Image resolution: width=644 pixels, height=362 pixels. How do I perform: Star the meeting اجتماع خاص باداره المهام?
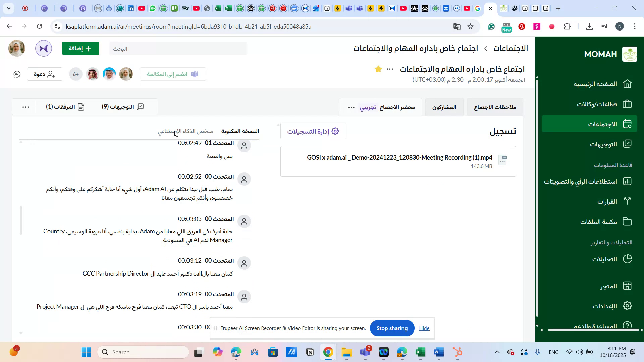378,69
